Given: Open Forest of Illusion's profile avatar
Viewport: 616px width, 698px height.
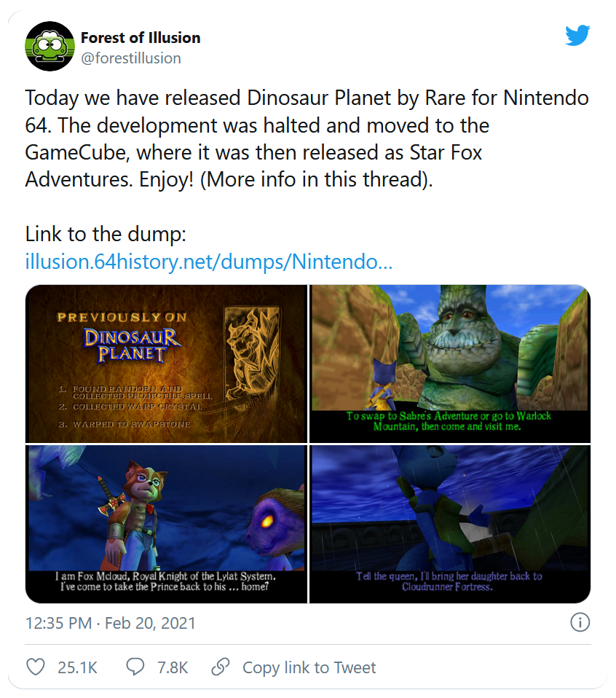Looking at the screenshot, I should tap(50, 47).
